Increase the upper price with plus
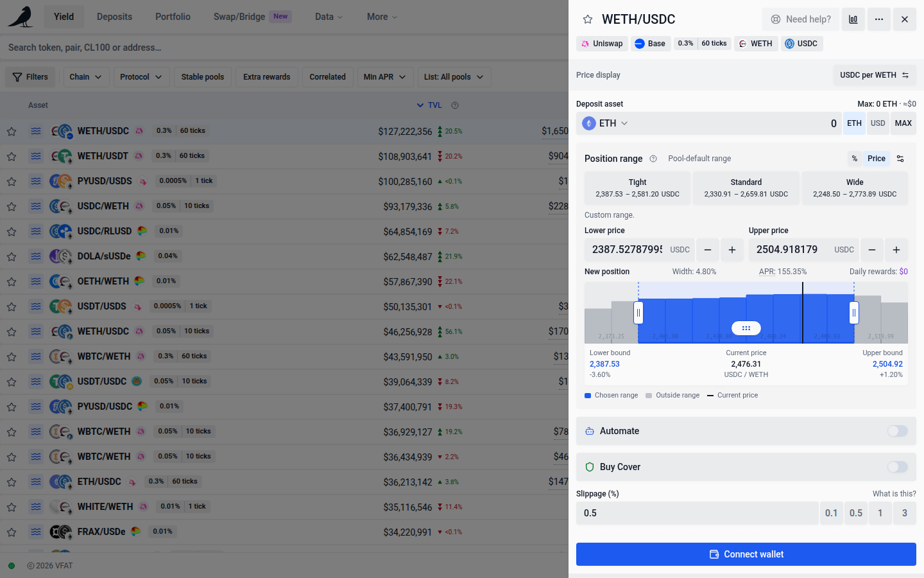The width and height of the screenshot is (924, 578). 896,250
